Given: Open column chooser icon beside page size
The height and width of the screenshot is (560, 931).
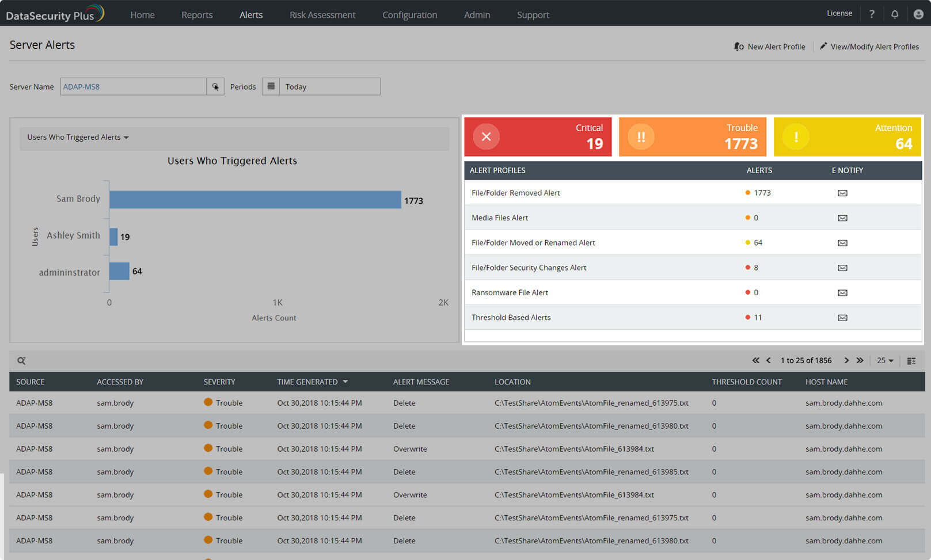Looking at the screenshot, I should point(911,361).
